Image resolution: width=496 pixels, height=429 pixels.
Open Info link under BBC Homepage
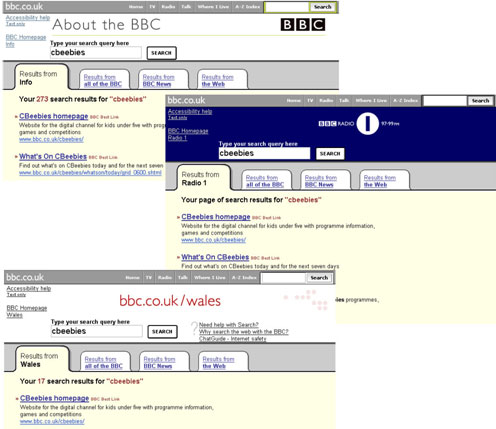pos(10,44)
